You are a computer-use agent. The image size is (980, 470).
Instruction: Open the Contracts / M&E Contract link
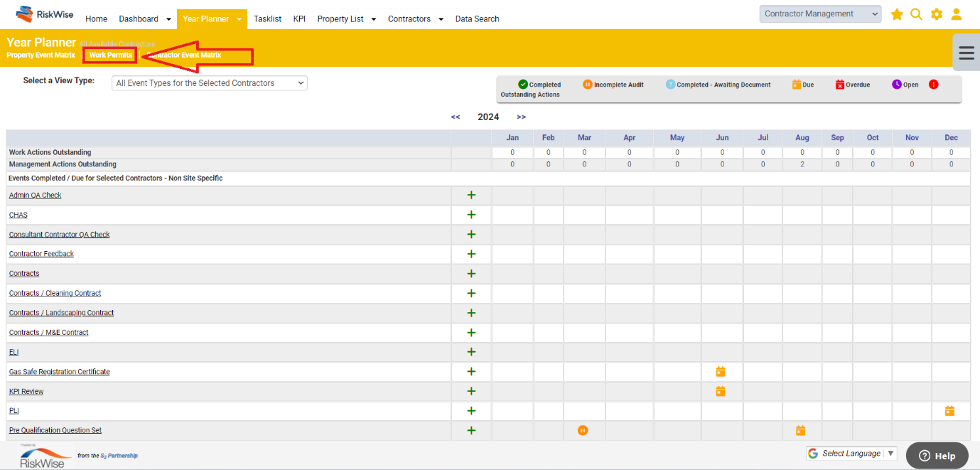click(x=48, y=333)
